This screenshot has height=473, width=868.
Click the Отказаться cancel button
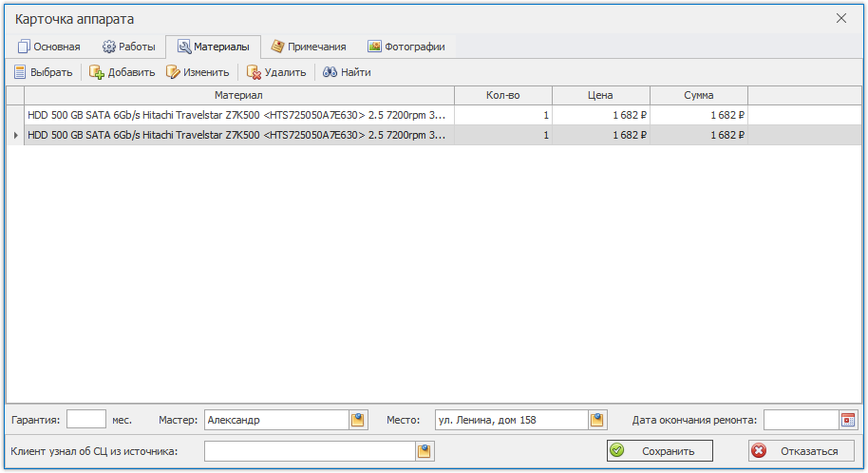[801, 451]
